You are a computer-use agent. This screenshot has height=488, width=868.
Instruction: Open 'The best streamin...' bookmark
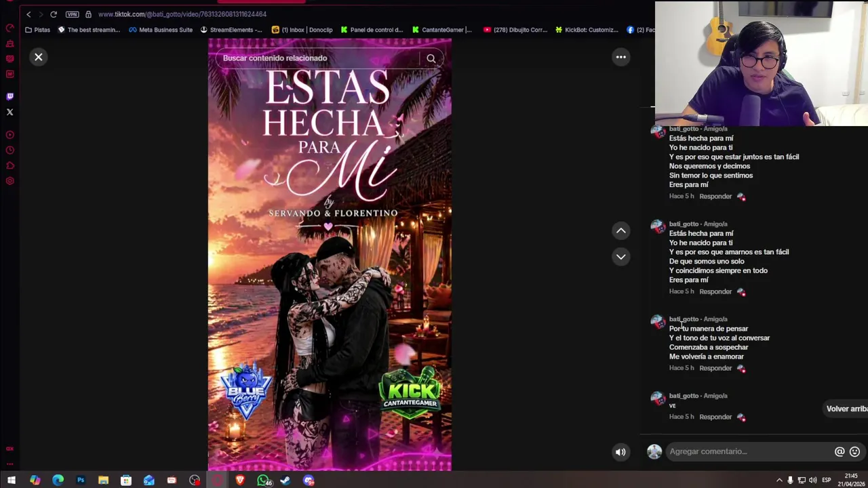click(89, 30)
